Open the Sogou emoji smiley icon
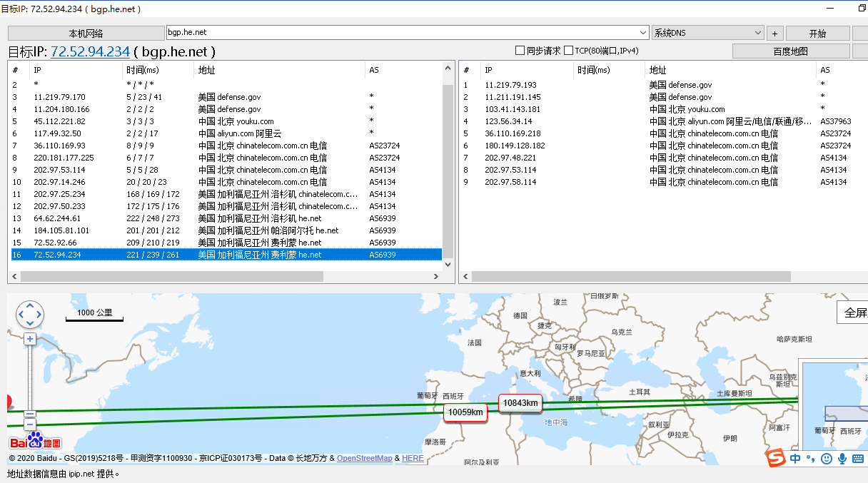This screenshot has height=483, width=868. coord(827,459)
